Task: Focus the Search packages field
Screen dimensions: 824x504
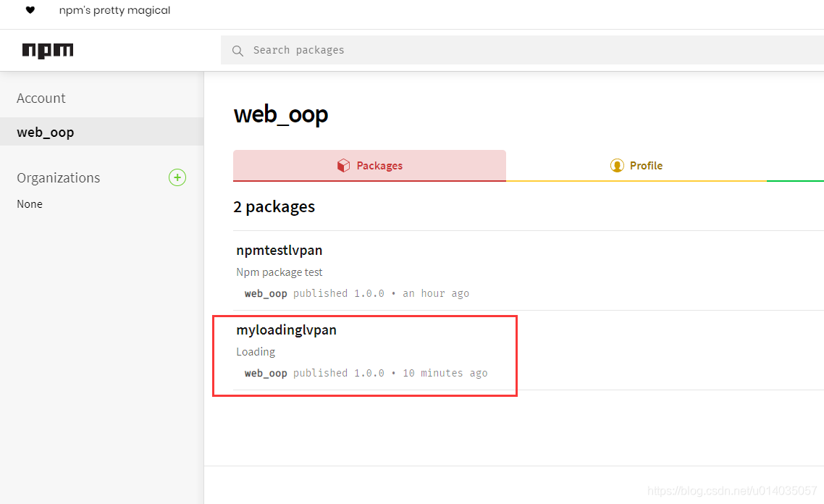Action: pyautogui.click(x=522, y=50)
